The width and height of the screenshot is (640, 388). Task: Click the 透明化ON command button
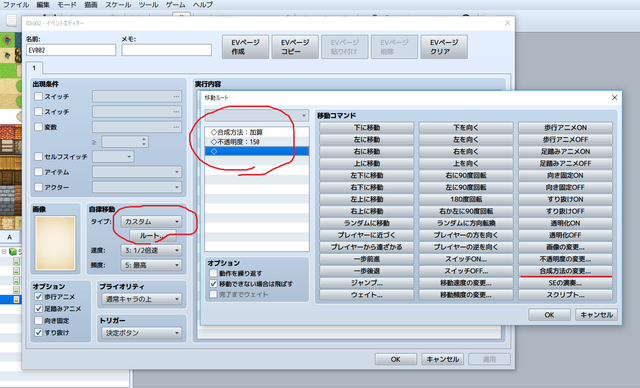tap(565, 223)
